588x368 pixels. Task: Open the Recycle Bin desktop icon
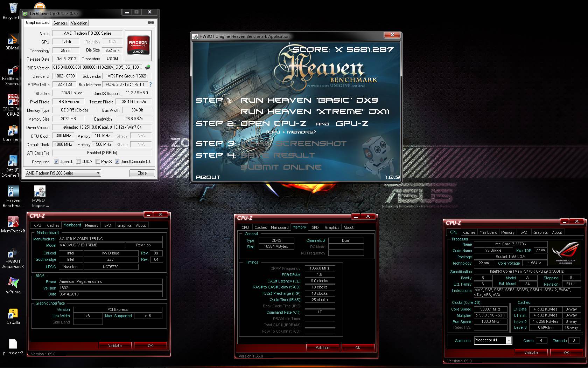[x=13, y=11]
